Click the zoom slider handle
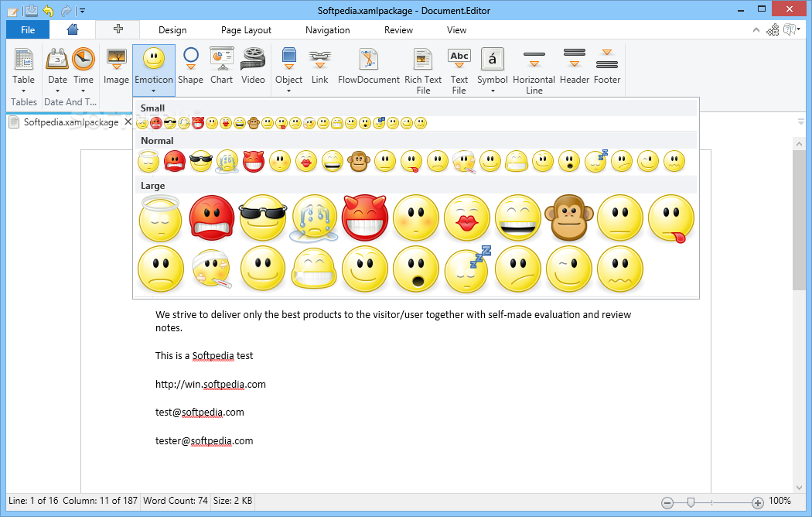812x517 pixels. (691, 502)
